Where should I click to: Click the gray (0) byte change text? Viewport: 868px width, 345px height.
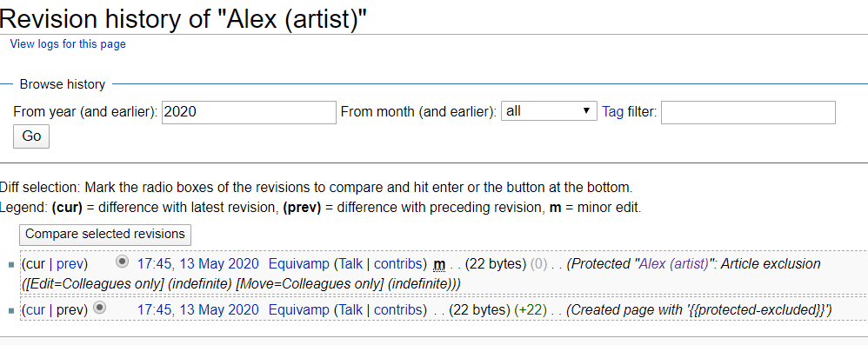coord(538,263)
